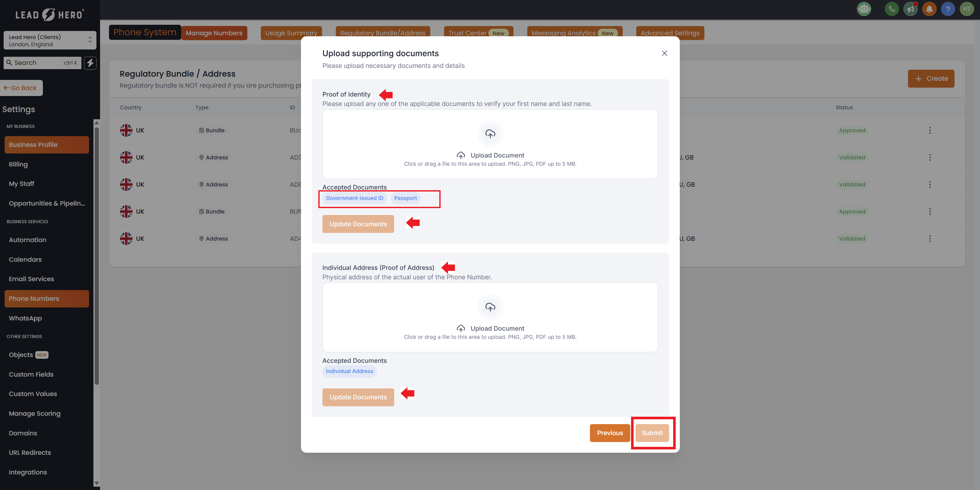Screen dimensions: 980x490
Task: Open the notifications bell icon
Action: tap(929, 9)
